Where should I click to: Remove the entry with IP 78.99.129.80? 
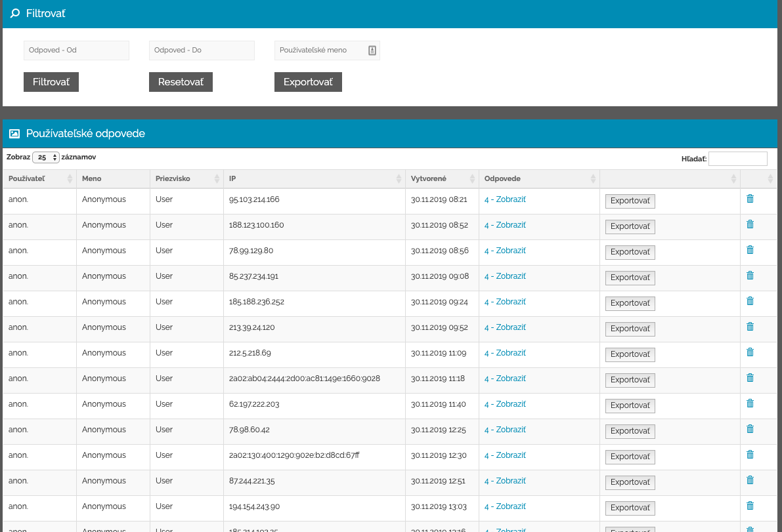750,250
